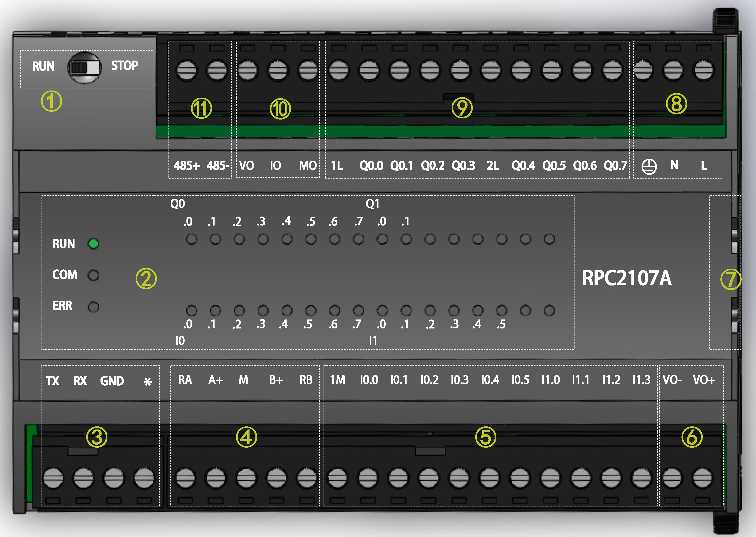Viewport: 756px width, 537px height.
Task: Click the screw terminal below I0.0
Action: pyautogui.click(x=368, y=478)
